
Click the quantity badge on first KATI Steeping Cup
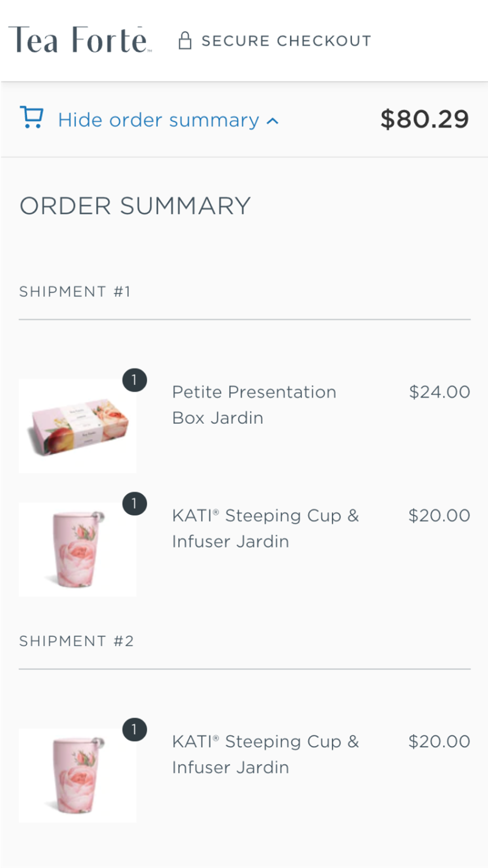134,503
